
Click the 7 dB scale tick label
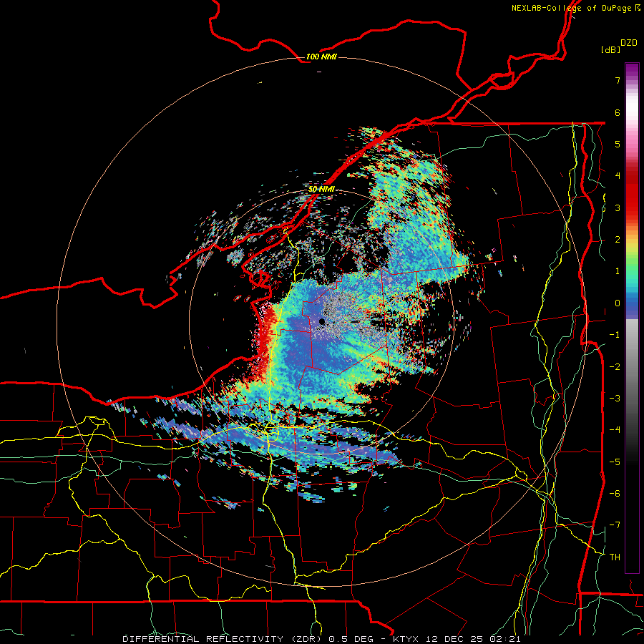coord(618,80)
